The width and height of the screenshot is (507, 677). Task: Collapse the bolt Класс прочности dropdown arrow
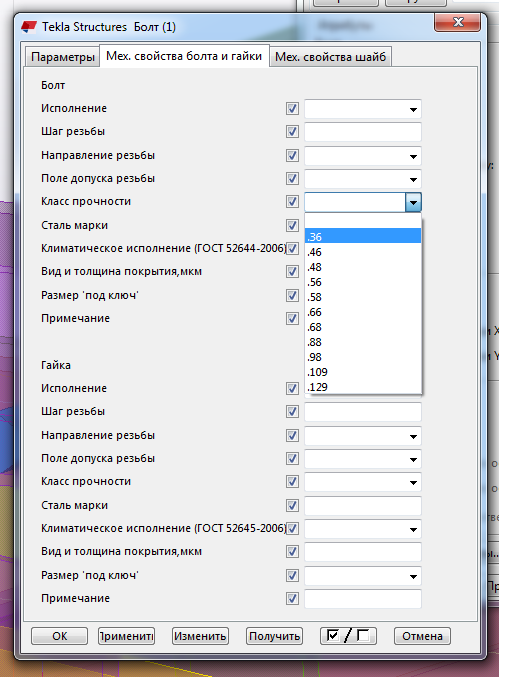pos(413,202)
